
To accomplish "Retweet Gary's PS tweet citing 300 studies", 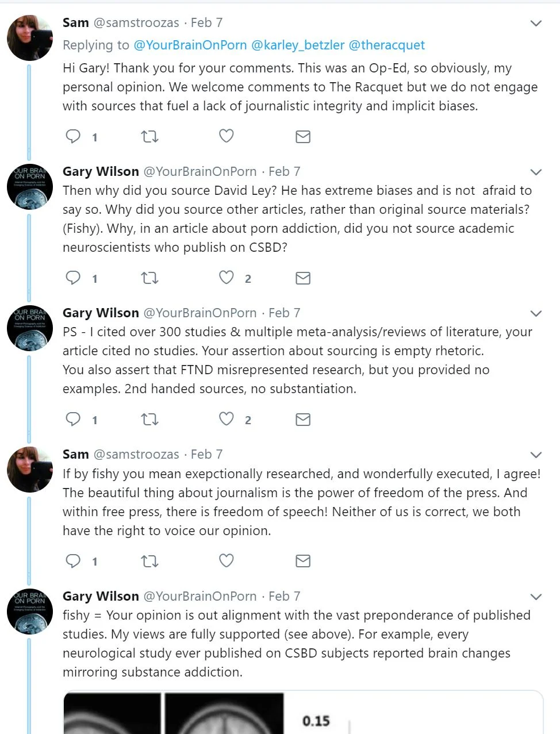I will click(149, 419).
